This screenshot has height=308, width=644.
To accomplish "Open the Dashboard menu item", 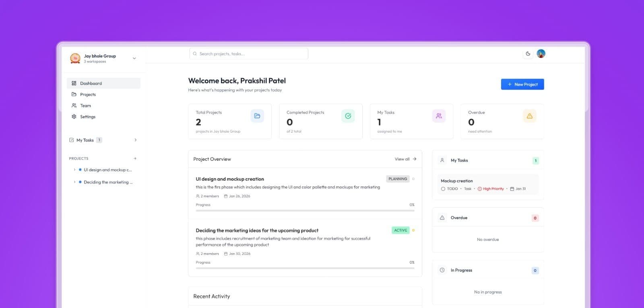I will click(x=103, y=83).
